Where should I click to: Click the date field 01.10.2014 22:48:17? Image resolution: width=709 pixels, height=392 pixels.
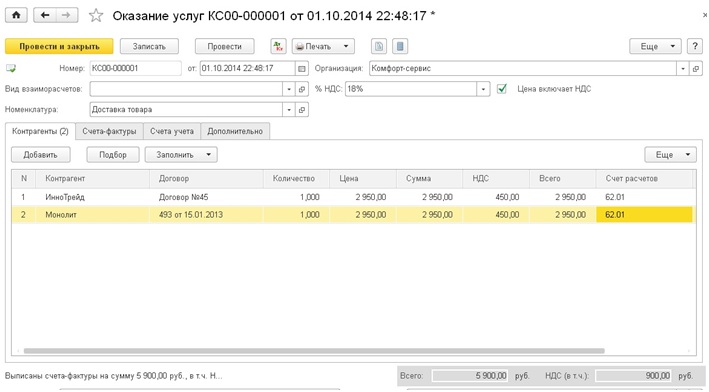pos(247,69)
